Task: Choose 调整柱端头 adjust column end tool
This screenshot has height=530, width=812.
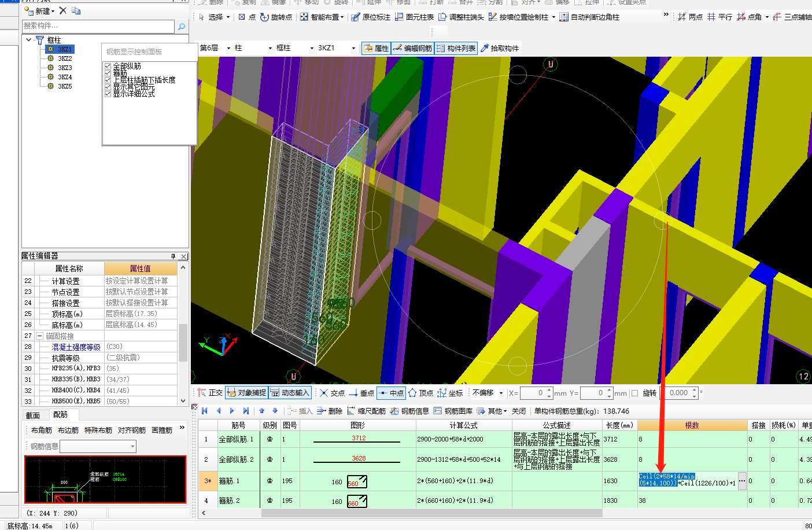Action: [x=461, y=17]
